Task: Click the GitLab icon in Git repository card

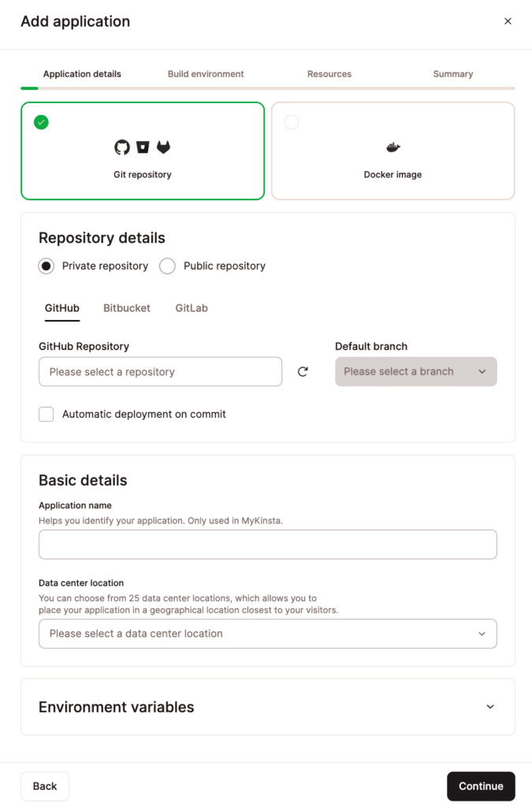Action: point(162,147)
